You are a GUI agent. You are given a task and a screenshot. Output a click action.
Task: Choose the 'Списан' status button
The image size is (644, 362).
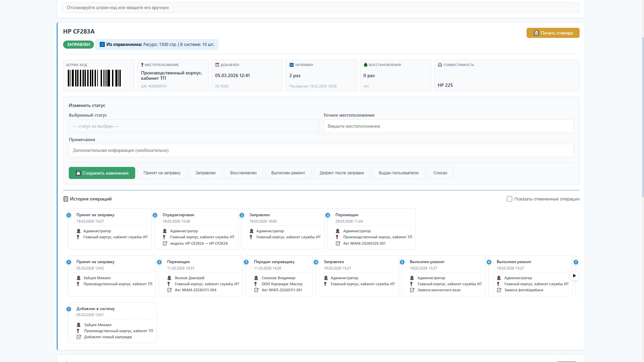(440, 173)
